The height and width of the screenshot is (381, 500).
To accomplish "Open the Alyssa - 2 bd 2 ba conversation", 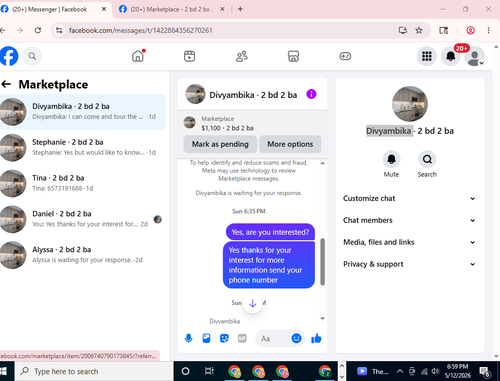I will click(x=83, y=255).
